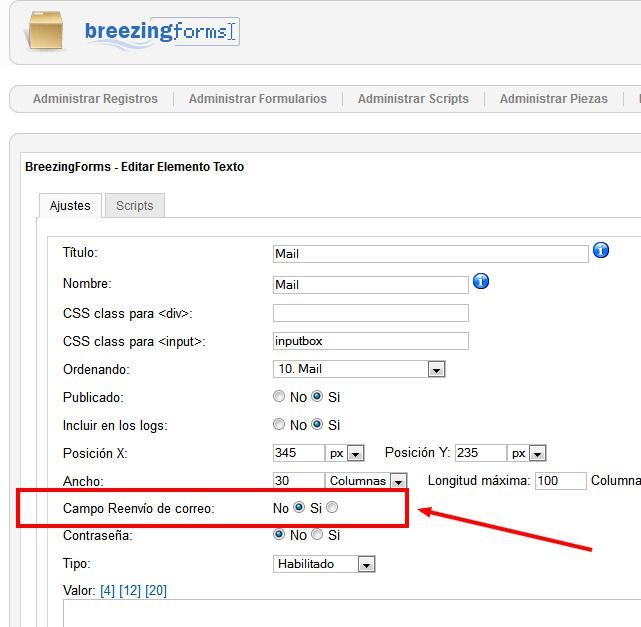Click into the Valor text area
Image resolution: width=641 pixels, height=627 pixels.
[352, 613]
